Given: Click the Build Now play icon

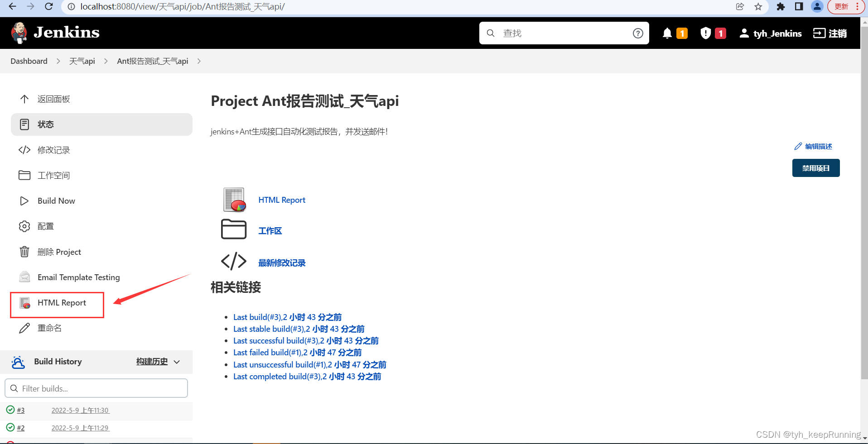Looking at the screenshot, I should 24,201.
